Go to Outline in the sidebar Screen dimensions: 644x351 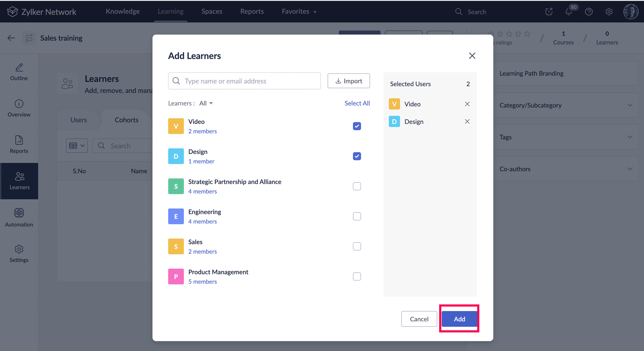[x=19, y=72]
